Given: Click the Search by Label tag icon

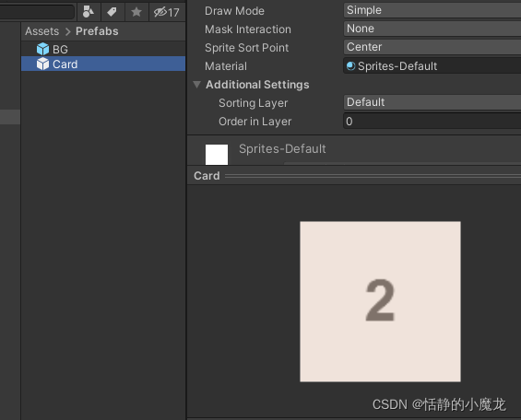Looking at the screenshot, I should 112,12.
